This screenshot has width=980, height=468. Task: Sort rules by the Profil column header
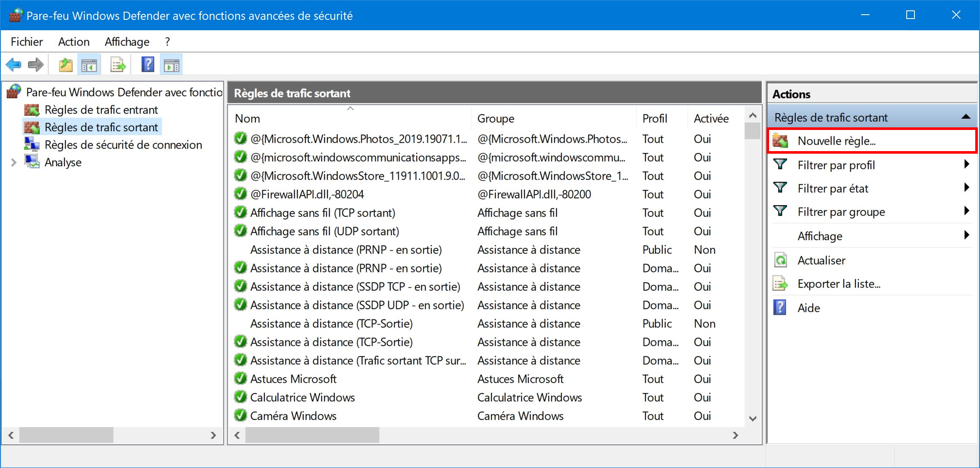[662, 118]
